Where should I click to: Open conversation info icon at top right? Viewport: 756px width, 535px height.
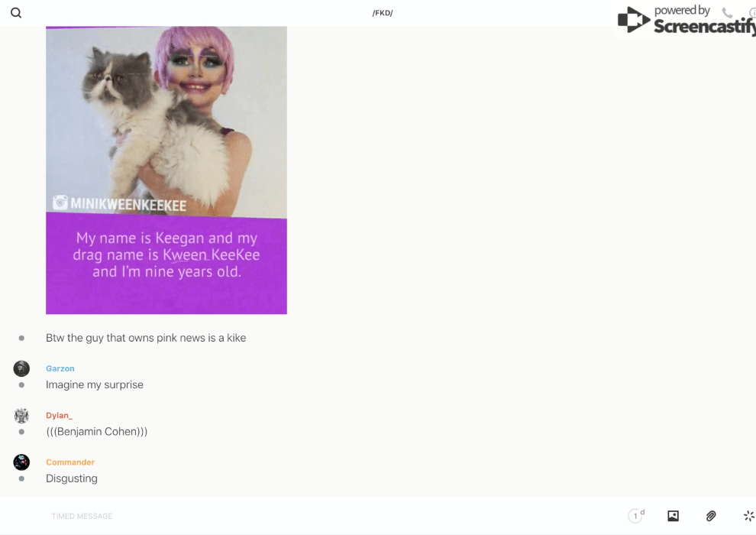point(752,13)
